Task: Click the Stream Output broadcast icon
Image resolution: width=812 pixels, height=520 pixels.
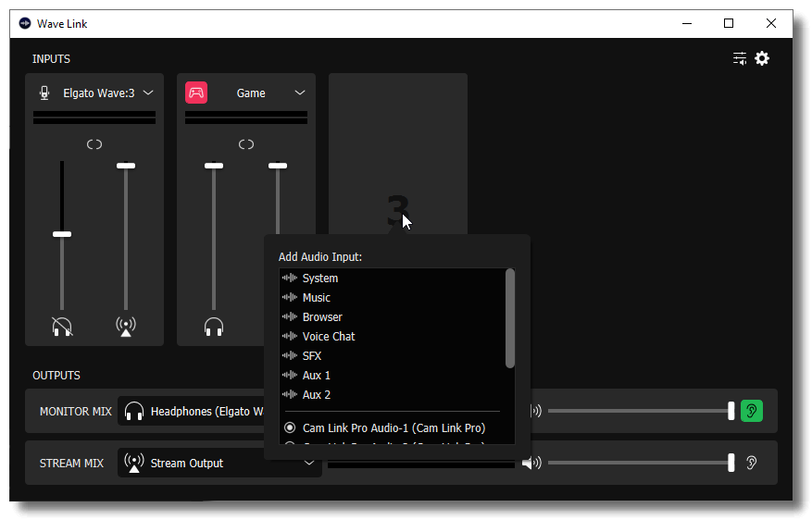Action: tap(134, 463)
